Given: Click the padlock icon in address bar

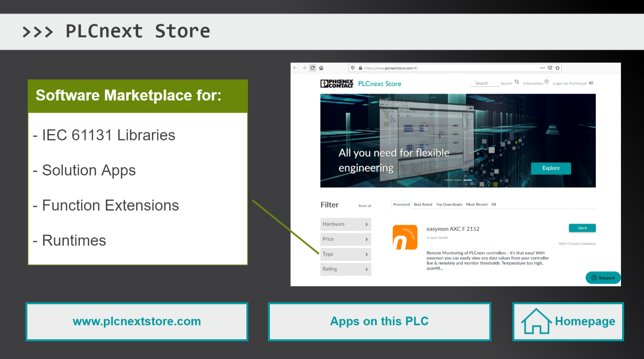Looking at the screenshot, I should pos(360,68).
